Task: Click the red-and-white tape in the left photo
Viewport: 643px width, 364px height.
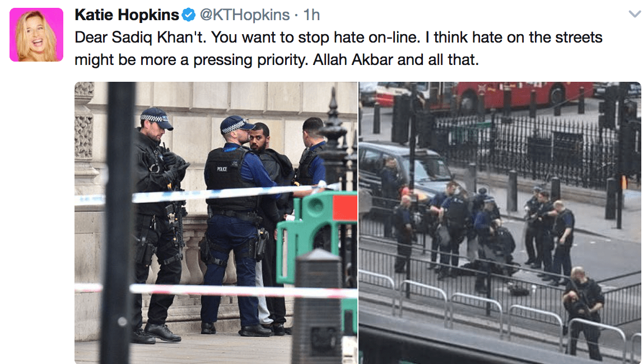Action: 216,290
